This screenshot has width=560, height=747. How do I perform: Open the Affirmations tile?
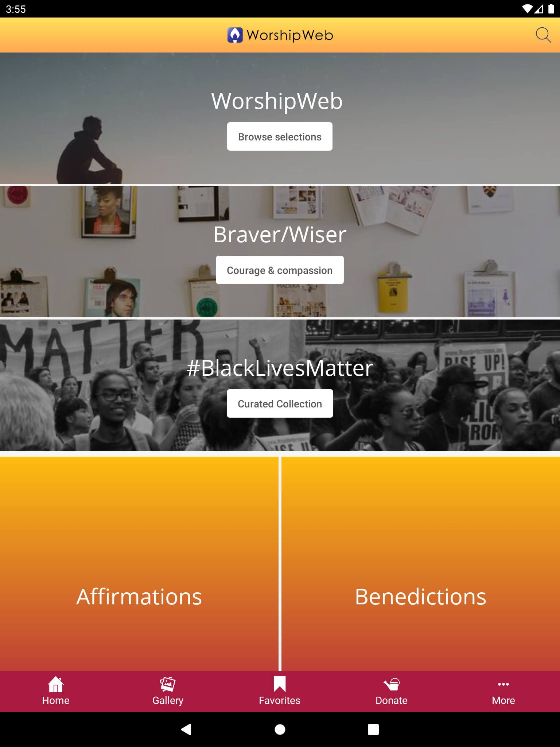[139, 564]
